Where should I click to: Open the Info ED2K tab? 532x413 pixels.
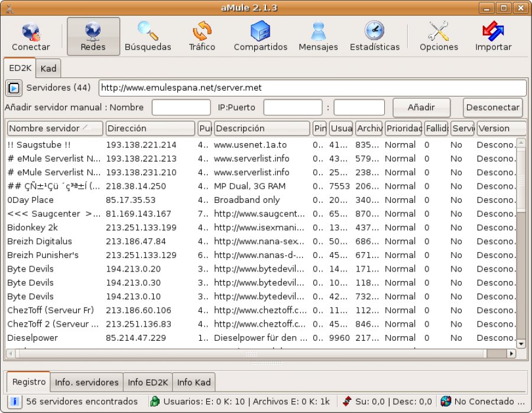pyautogui.click(x=148, y=382)
